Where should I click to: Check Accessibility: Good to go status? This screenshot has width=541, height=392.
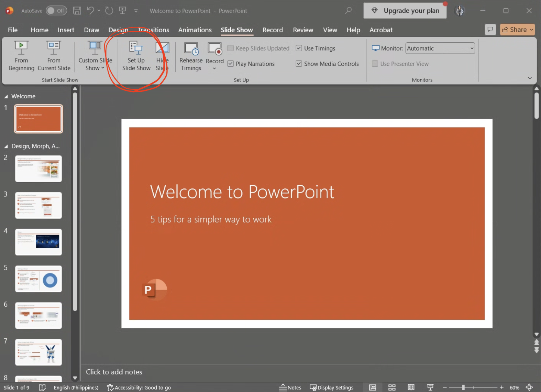click(139, 388)
